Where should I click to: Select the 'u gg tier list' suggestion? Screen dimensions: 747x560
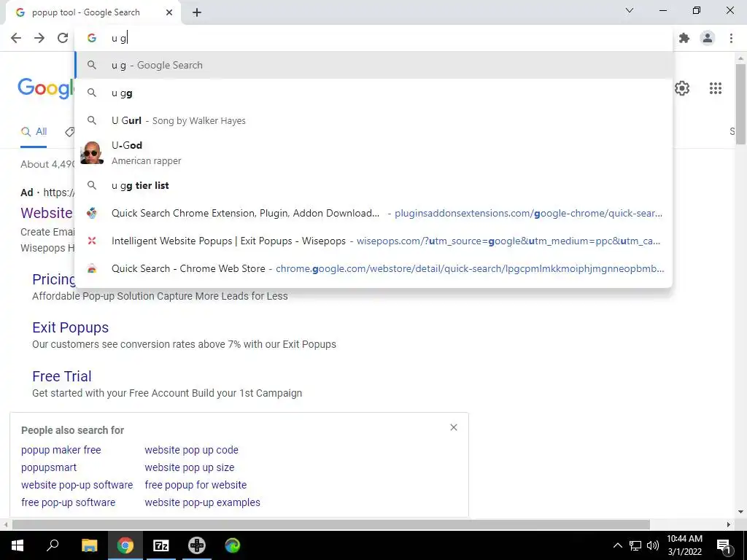click(374, 185)
